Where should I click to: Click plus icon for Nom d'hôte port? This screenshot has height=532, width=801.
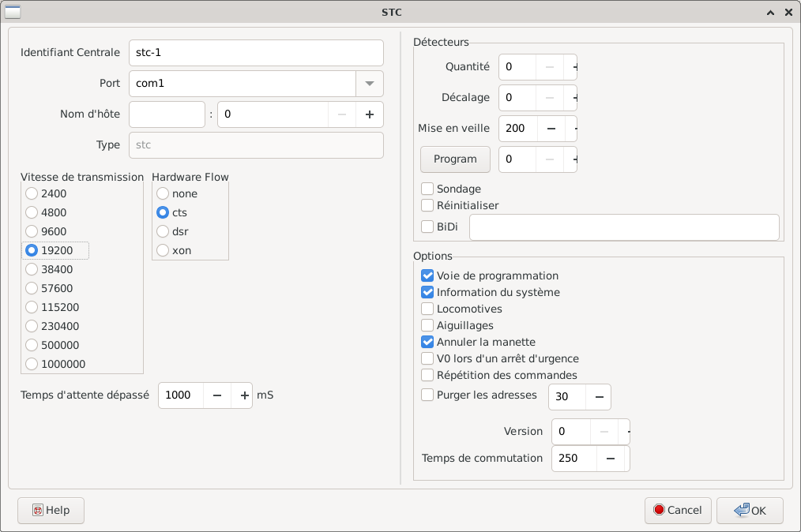pos(369,114)
